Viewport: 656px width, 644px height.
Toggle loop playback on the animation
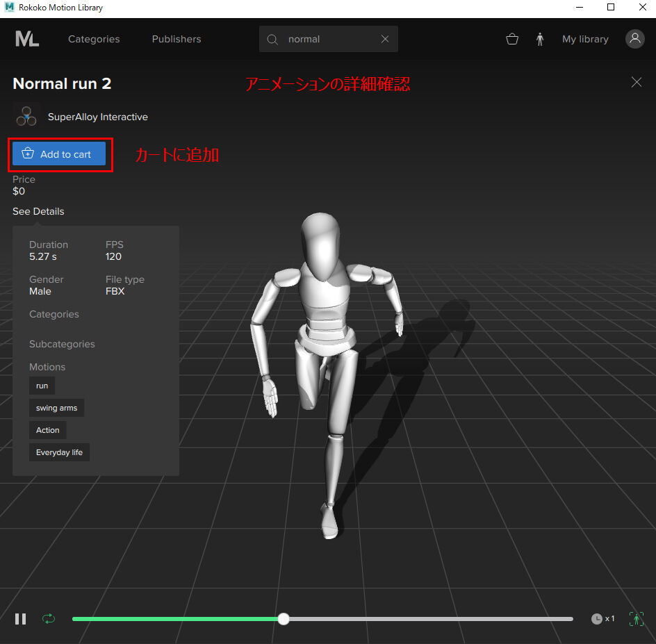(48, 618)
